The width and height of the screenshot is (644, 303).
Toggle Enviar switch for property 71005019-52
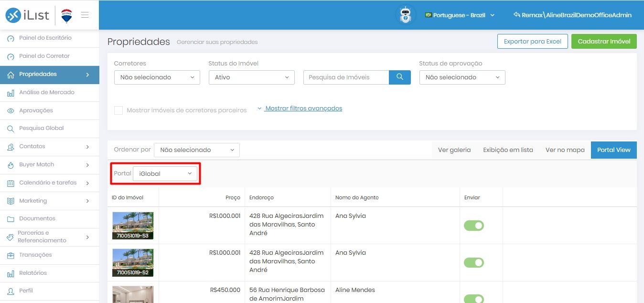click(x=474, y=262)
